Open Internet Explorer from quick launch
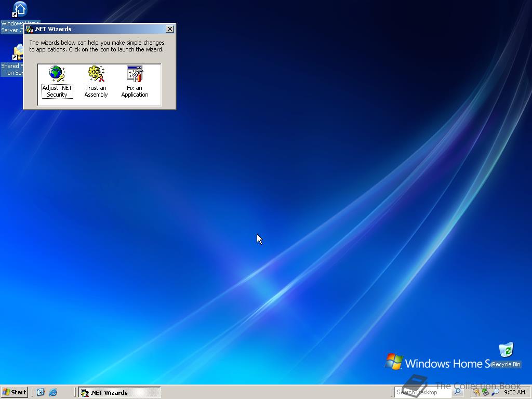Image resolution: width=532 pixels, height=399 pixels. (53, 392)
